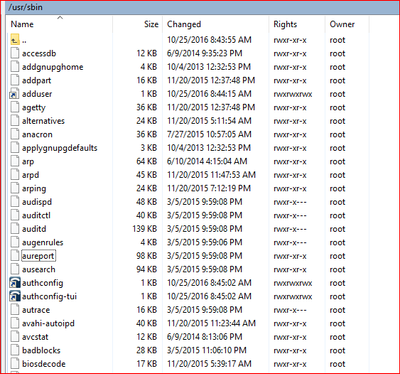Toggle the sort direction arrow above Name

(x=60, y=17)
